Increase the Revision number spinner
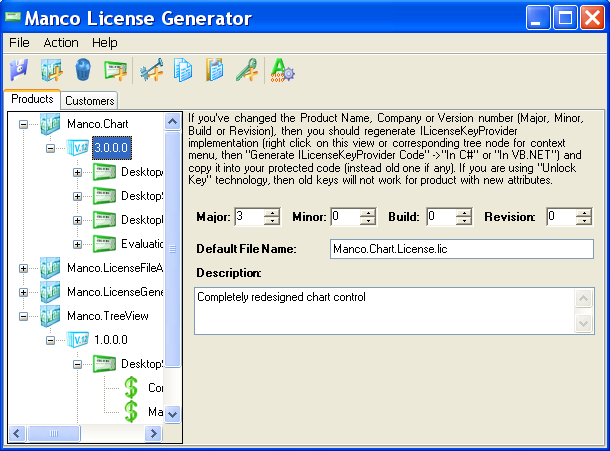The height and width of the screenshot is (451, 610). coord(584,212)
